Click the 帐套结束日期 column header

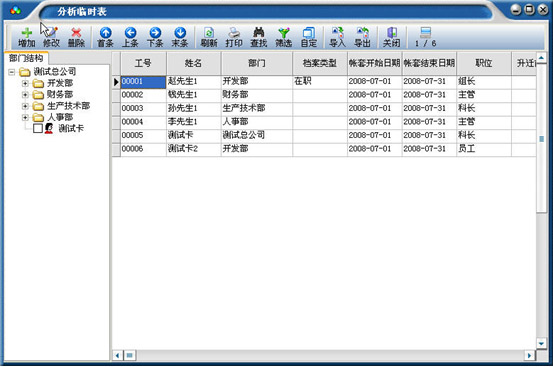click(x=429, y=63)
